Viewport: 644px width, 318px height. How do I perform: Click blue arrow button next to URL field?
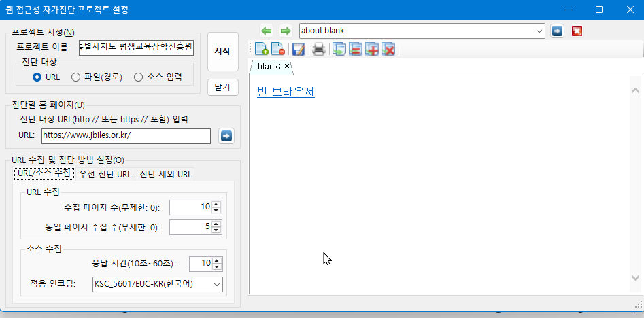pyautogui.click(x=226, y=136)
